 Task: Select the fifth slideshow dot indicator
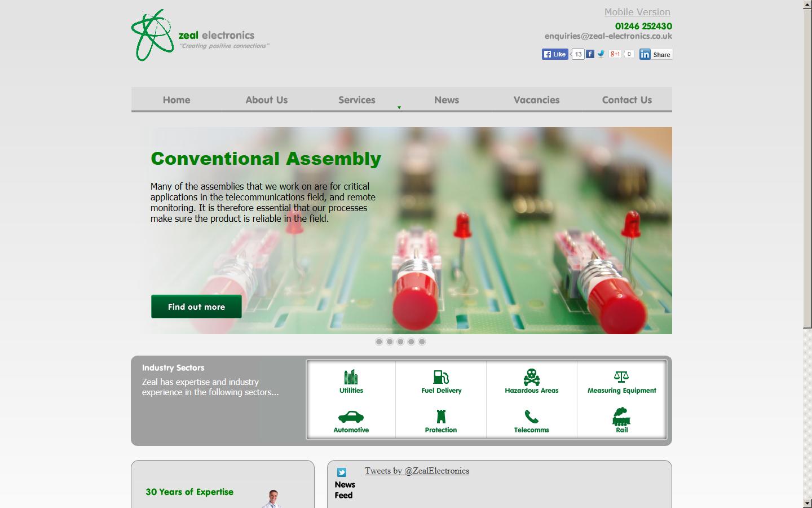[x=422, y=341]
